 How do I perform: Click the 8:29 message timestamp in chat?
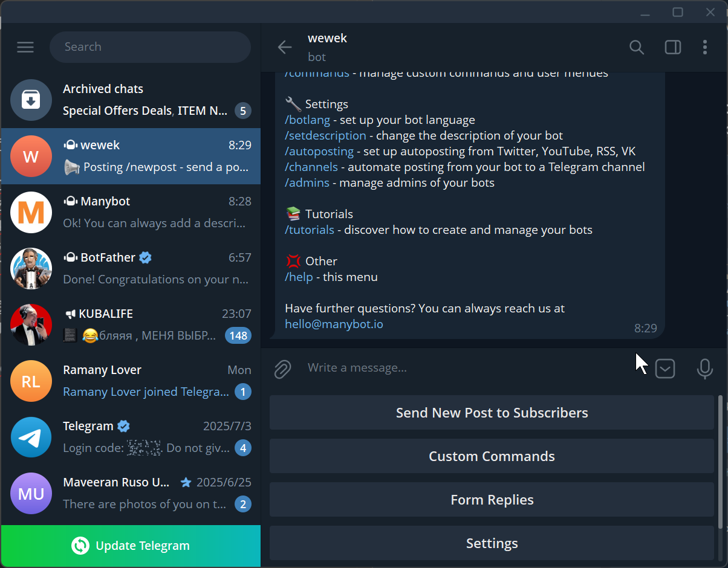(x=645, y=328)
